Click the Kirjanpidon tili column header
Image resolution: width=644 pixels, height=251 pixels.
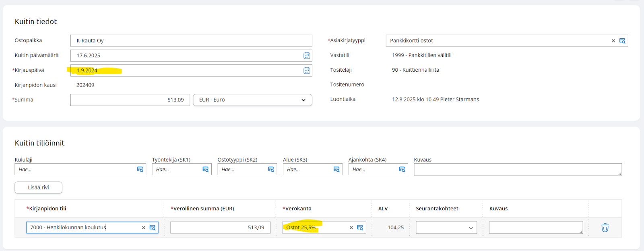click(x=46, y=209)
